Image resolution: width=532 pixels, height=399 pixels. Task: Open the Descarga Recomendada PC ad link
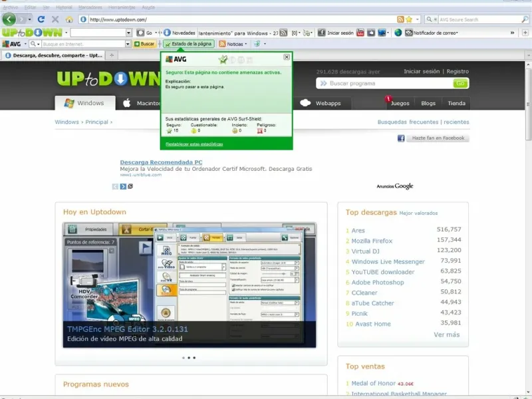tap(161, 162)
